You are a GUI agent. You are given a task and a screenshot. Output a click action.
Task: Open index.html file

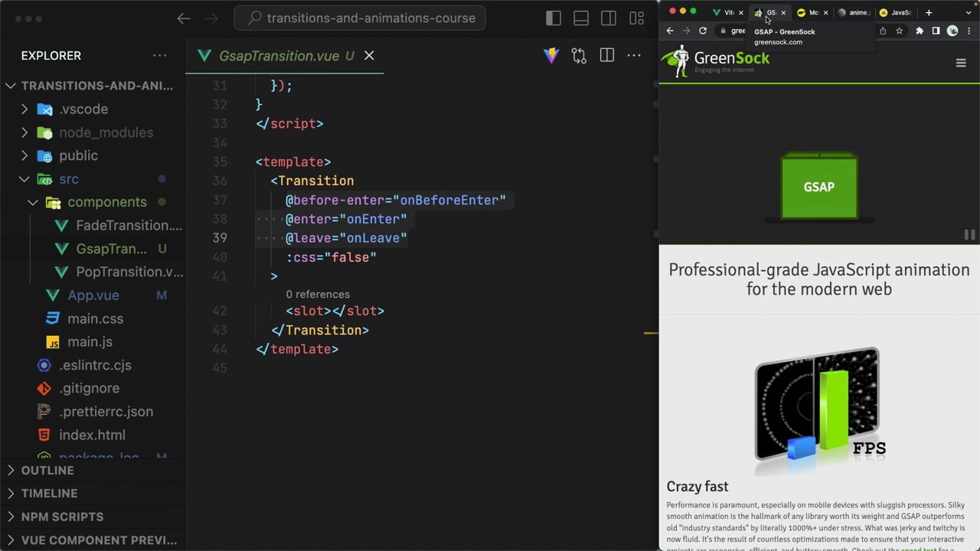point(93,435)
